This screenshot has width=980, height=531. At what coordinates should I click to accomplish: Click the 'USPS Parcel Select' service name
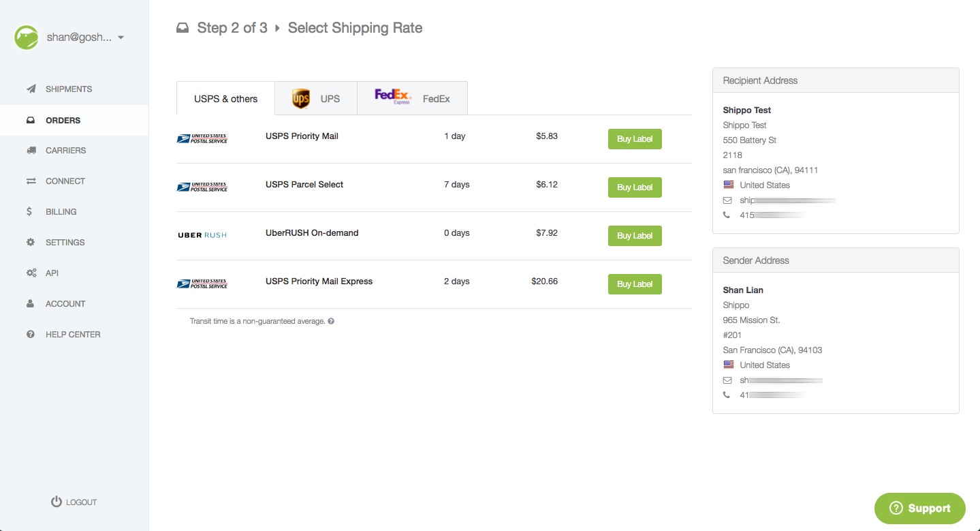click(x=304, y=185)
